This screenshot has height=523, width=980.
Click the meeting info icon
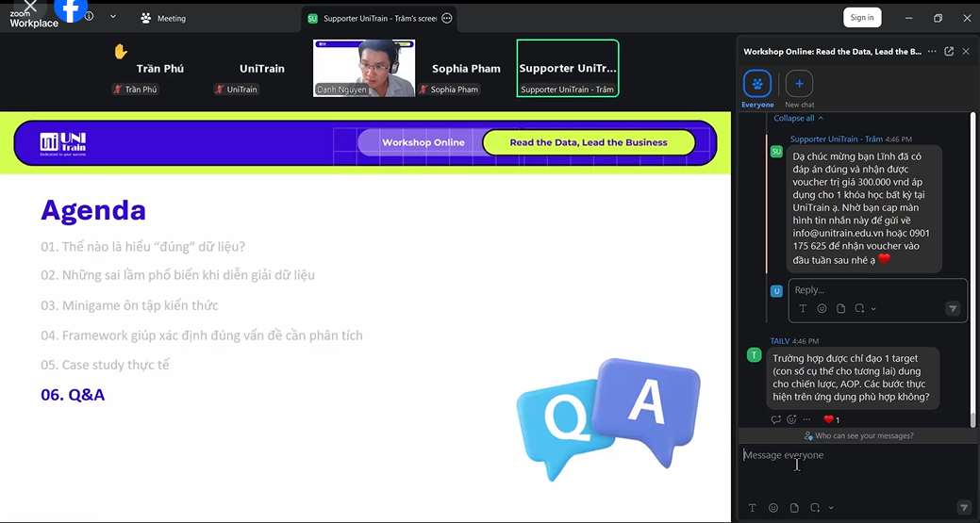click(89, 16)
